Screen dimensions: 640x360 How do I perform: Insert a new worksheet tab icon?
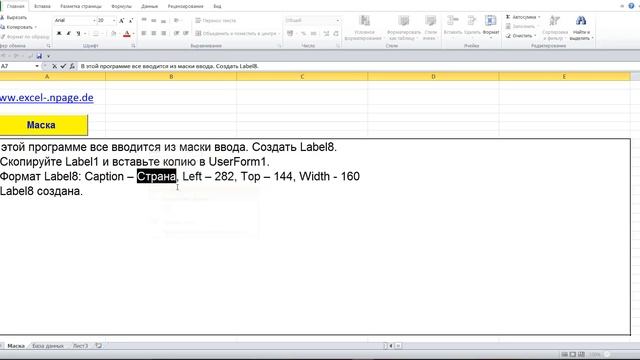[x=98, y=346]
